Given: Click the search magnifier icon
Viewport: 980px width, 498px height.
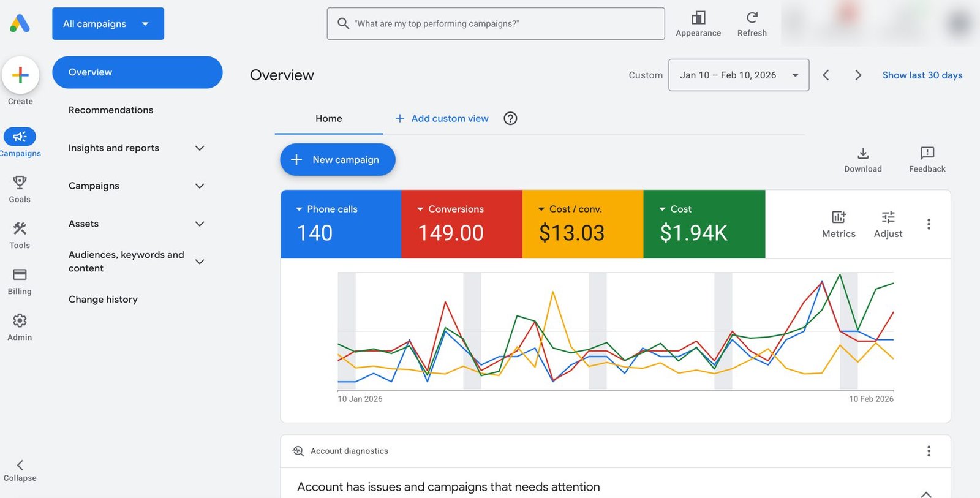Looking at the screenshot, I should [x=343, y=23].
